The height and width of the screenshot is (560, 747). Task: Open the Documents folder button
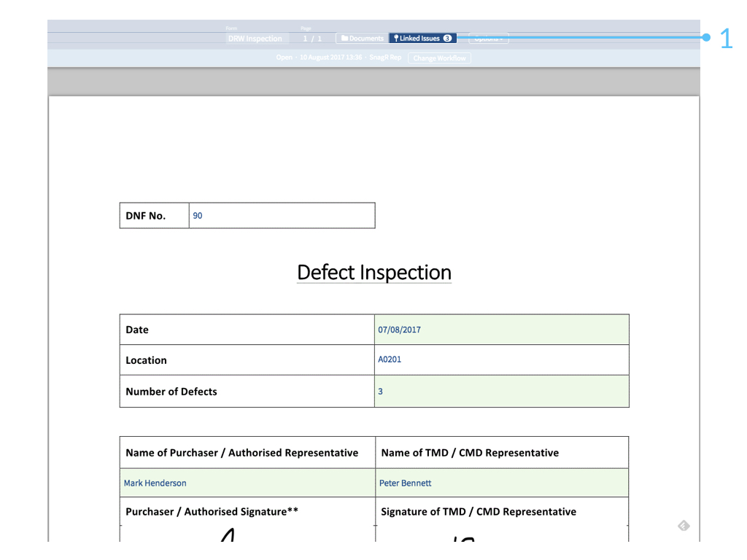[362, 38]
